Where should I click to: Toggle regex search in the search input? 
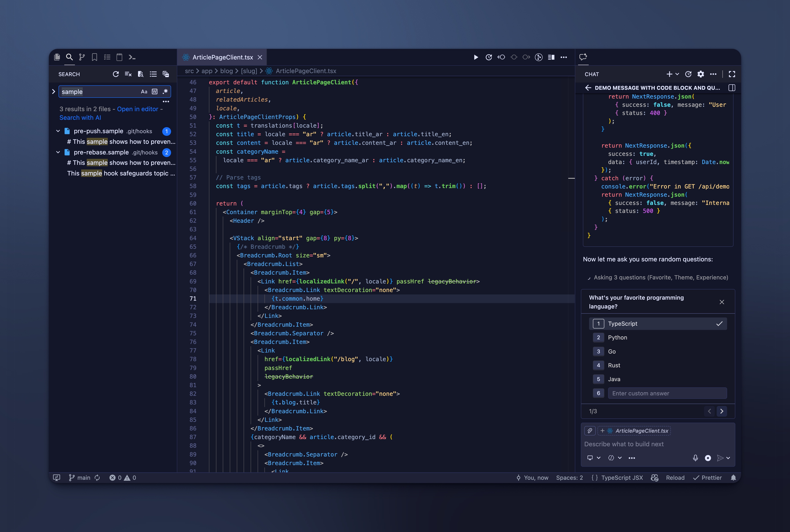tap(165, 91)
